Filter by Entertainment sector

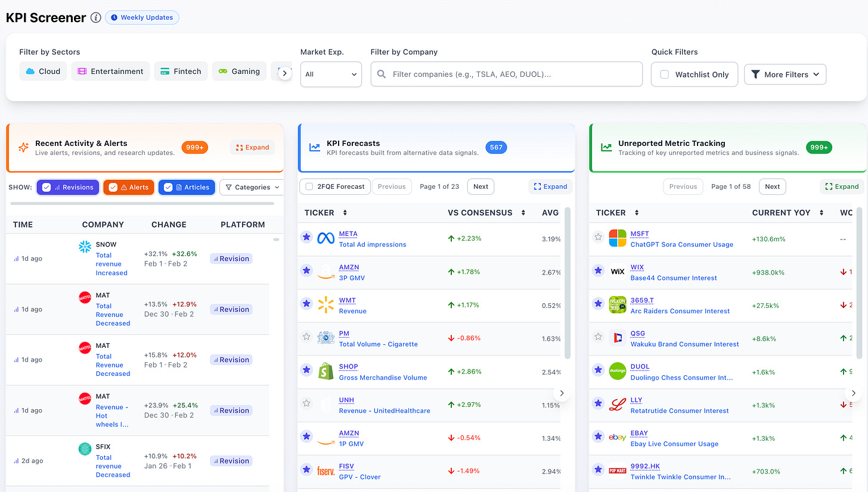click(110, 71)
